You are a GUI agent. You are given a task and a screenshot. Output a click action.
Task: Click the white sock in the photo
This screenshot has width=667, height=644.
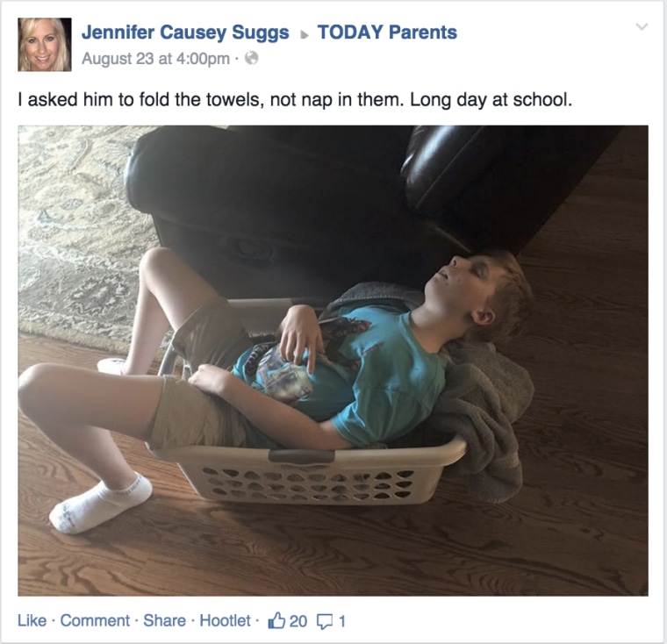pyautogui.click(x=100, y=503)
